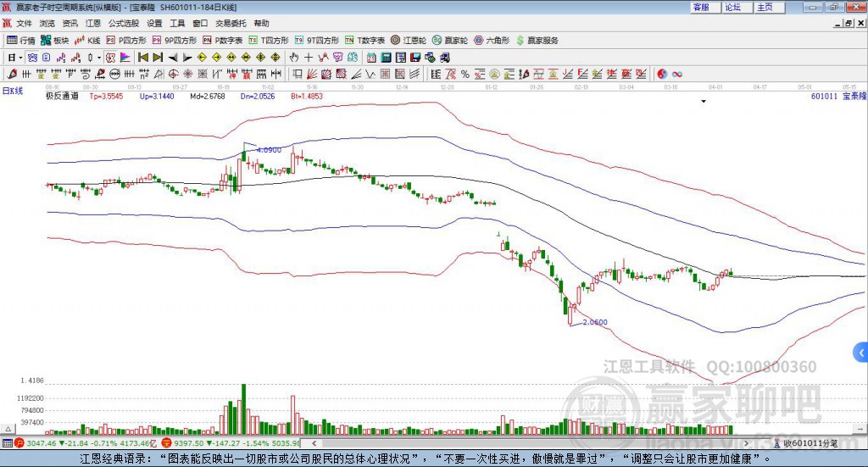Click the 深 Shenzhen index status icon
The width and height of the screenshot is (868, 467).
pyautogui.click(x=167, y=443)
